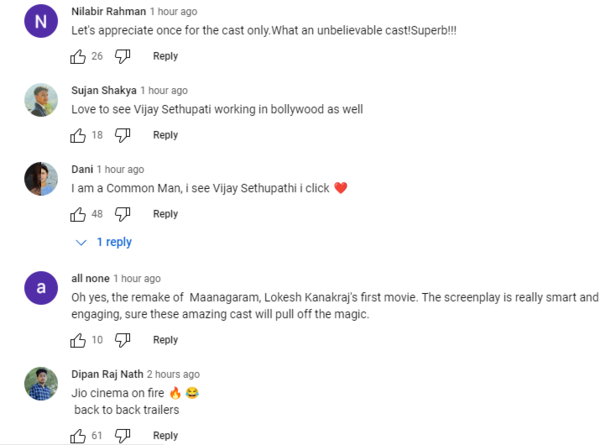Screen dimensions: 616x445
Task: Expand the 1 reply thread under Dani
Action: pos(104,242)
